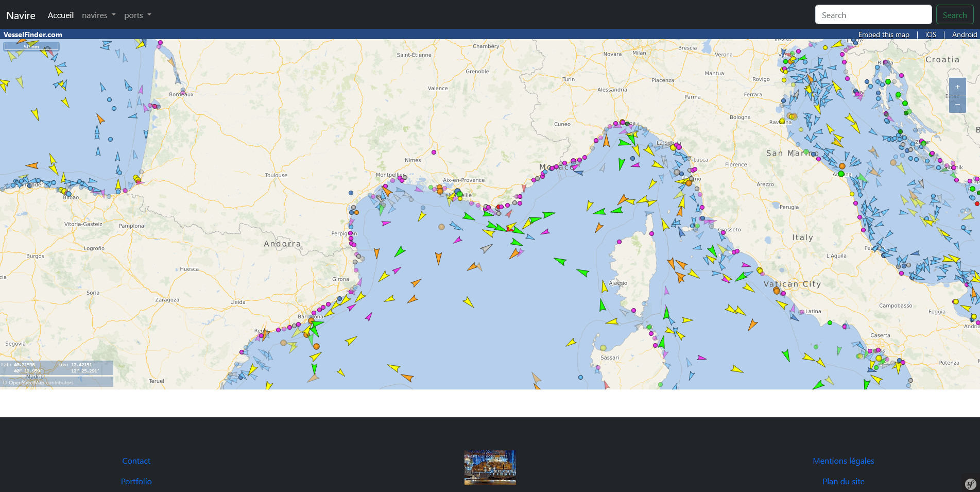980x492 pixels.
Task: Zoom in with the map plus button
Action: pyautogui.click(x=957, y=87)
